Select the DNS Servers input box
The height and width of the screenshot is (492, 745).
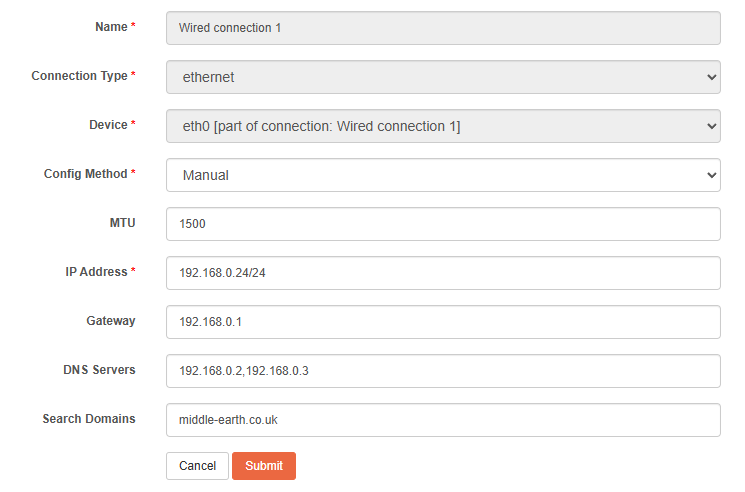click(x=443, y=371)
